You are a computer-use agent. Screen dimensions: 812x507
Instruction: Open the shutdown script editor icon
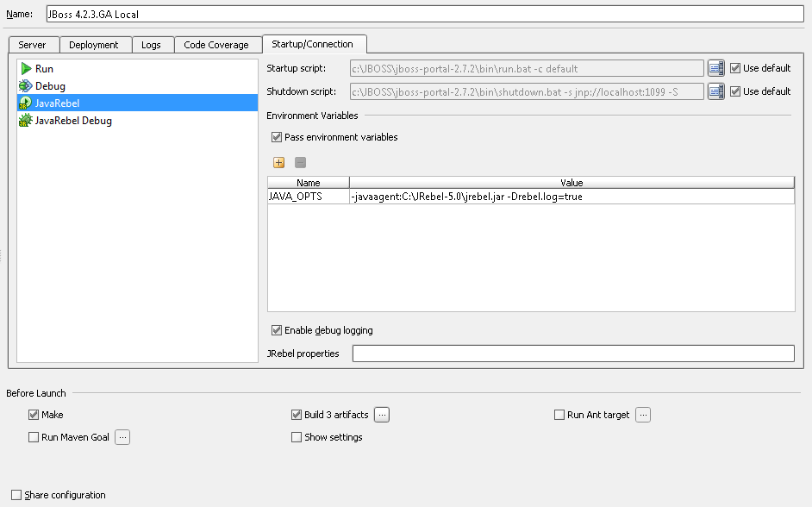click(715, 91)
